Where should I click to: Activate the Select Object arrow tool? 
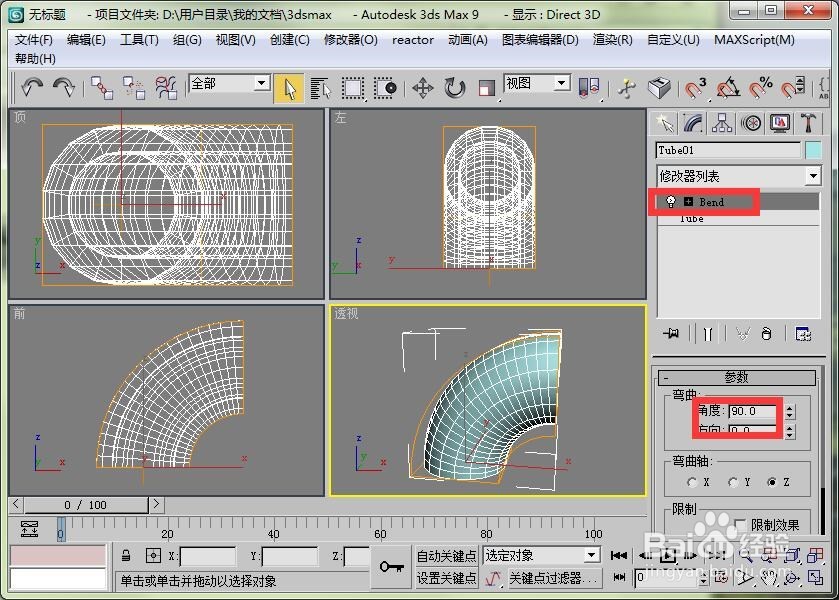coord(289,88)
